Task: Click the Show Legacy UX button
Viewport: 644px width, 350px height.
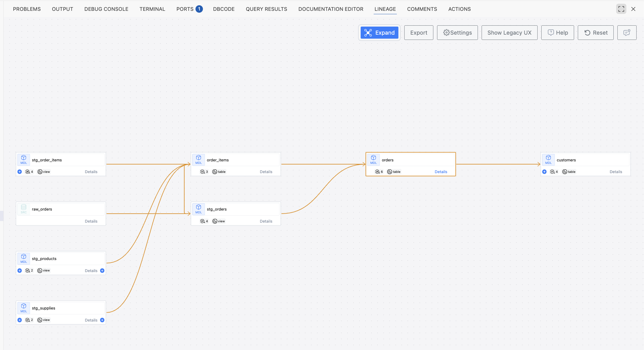Action: pyautogui.click(x=509, y=32)
